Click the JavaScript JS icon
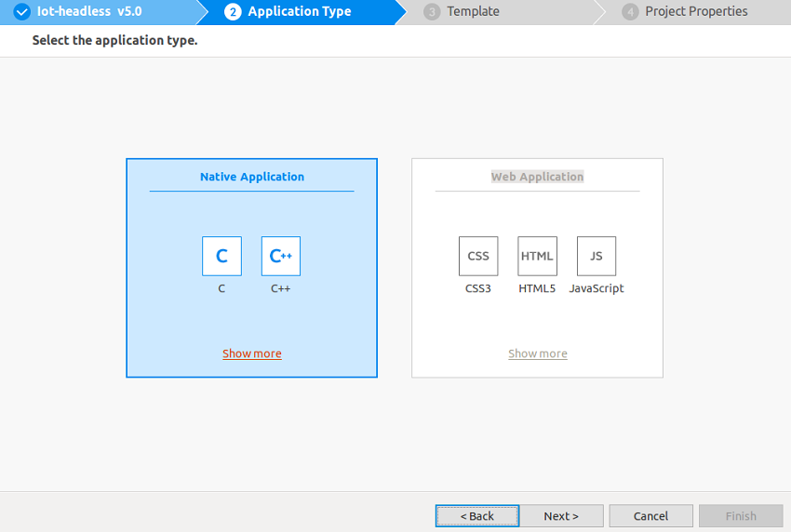The height and width of the screenshot is (532, 791). (x=597, y=256)
